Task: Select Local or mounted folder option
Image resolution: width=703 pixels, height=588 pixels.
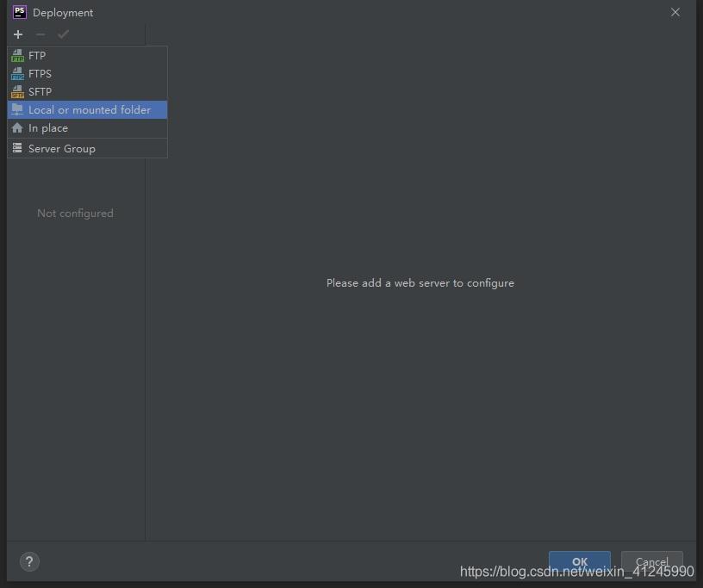Action: [90, 110]
